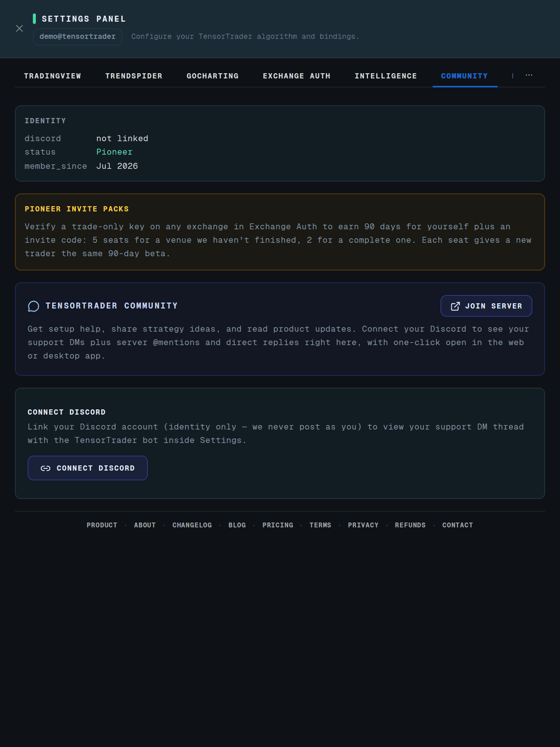Open the Contact footer link
This screenshot has width=560, height=747.
click(458, 525)
